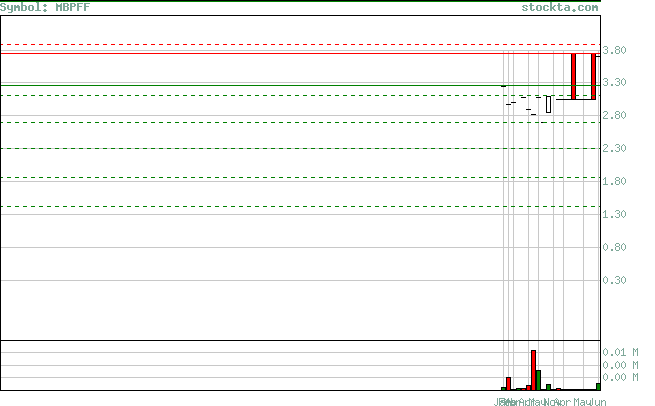Screen dimensions: 655x406
Task: Select the 2.80 price axis label
Action: (614, 115)
